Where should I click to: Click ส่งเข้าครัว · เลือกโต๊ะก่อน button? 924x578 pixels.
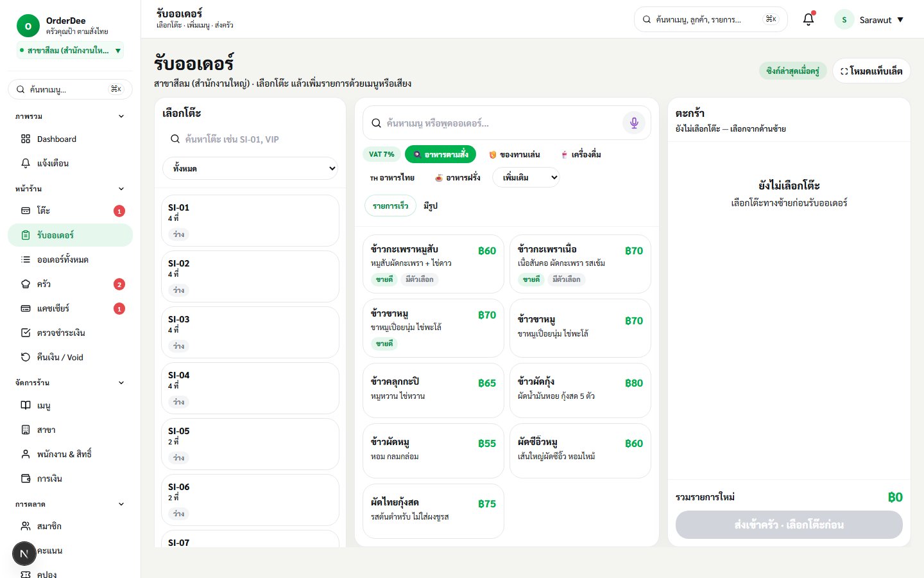789,525
